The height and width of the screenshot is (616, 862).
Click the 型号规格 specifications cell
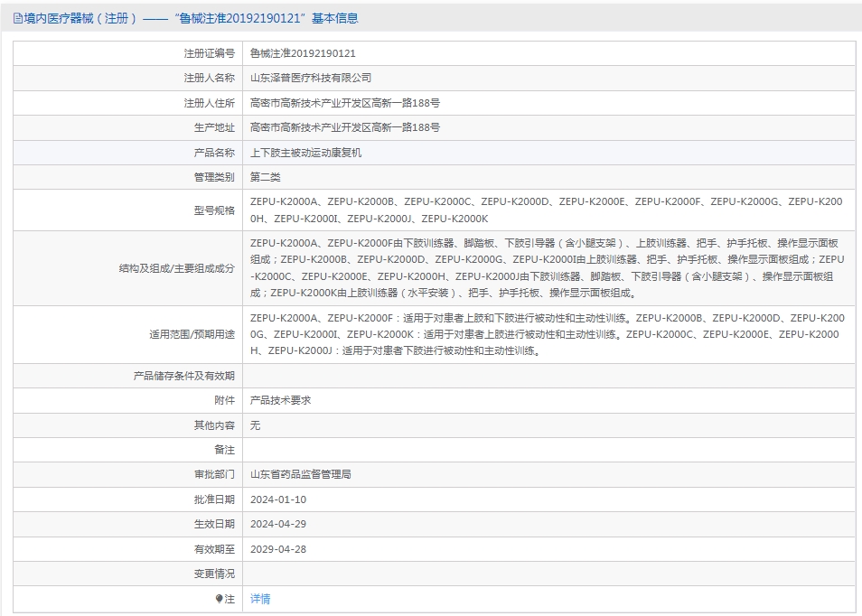[542, 210]
